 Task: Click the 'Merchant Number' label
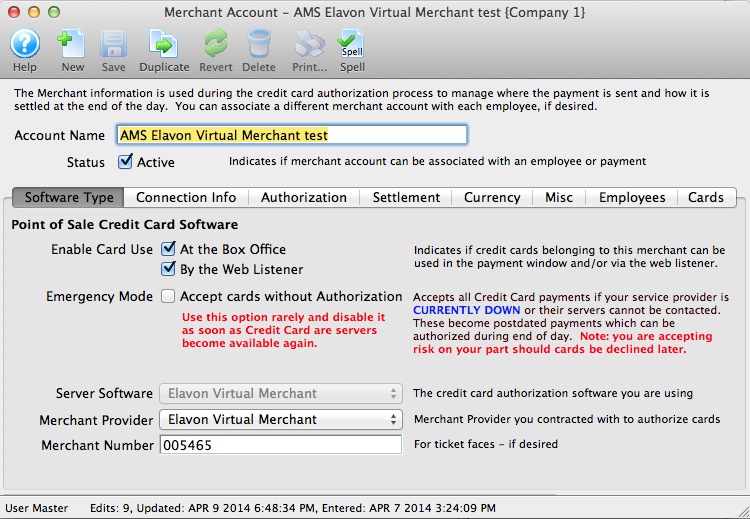tap(98, 445)
